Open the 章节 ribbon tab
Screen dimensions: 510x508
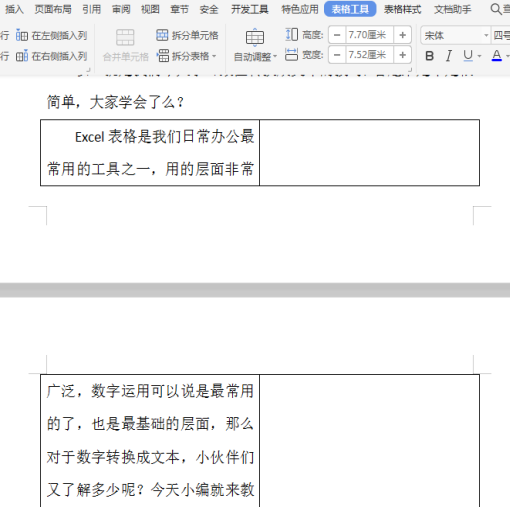pyautogui.click(x=180, y=9)
